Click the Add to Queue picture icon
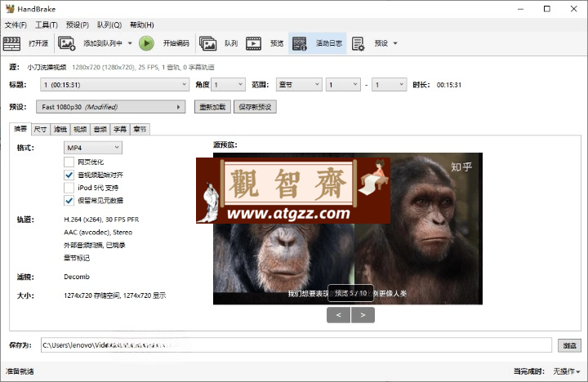The width and height of the screenshot is (588, 382). pos(67,43)
